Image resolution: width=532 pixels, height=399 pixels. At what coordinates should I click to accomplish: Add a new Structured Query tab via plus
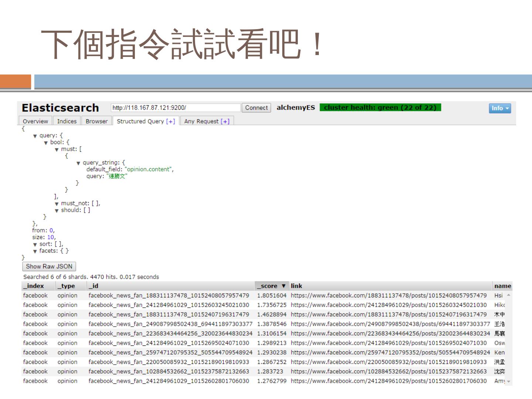pyautogui.click(x=171, y=121)
